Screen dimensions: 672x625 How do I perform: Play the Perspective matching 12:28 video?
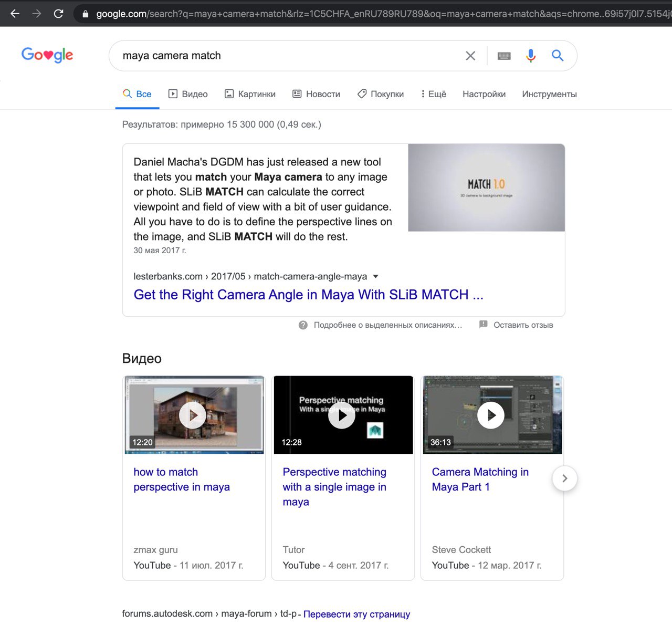[x=343, y=415]
